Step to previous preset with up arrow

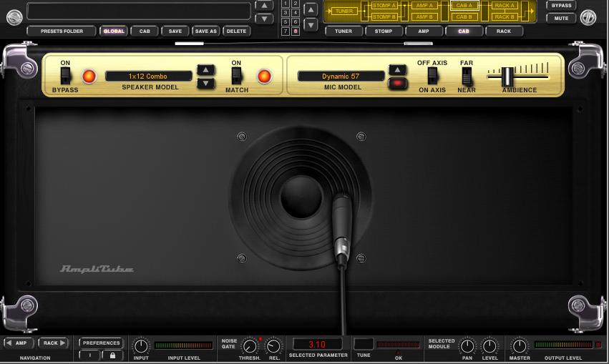tap(264, 6)
